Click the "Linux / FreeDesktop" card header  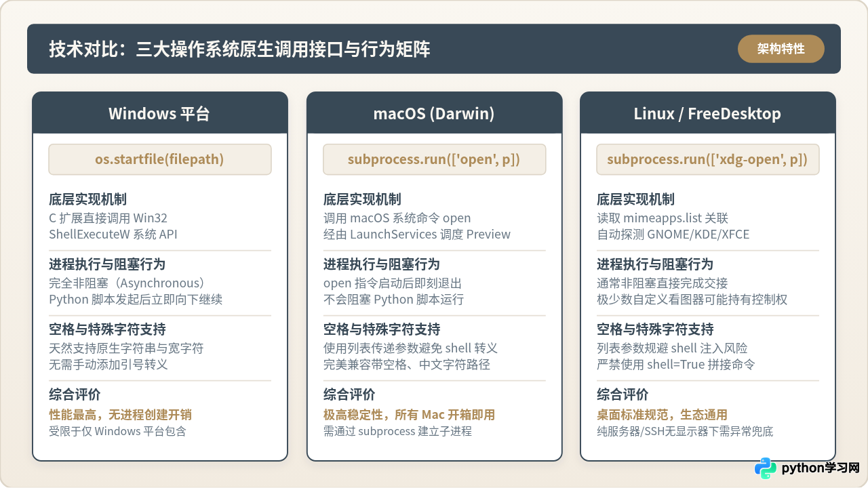click(708, 113)
